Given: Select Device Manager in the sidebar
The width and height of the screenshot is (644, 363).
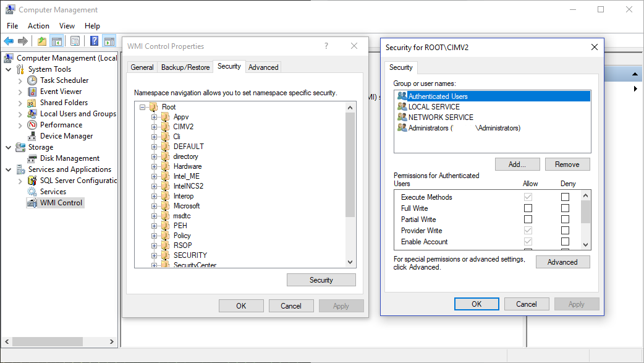Looking at the screenshot, I should point(67,135).
